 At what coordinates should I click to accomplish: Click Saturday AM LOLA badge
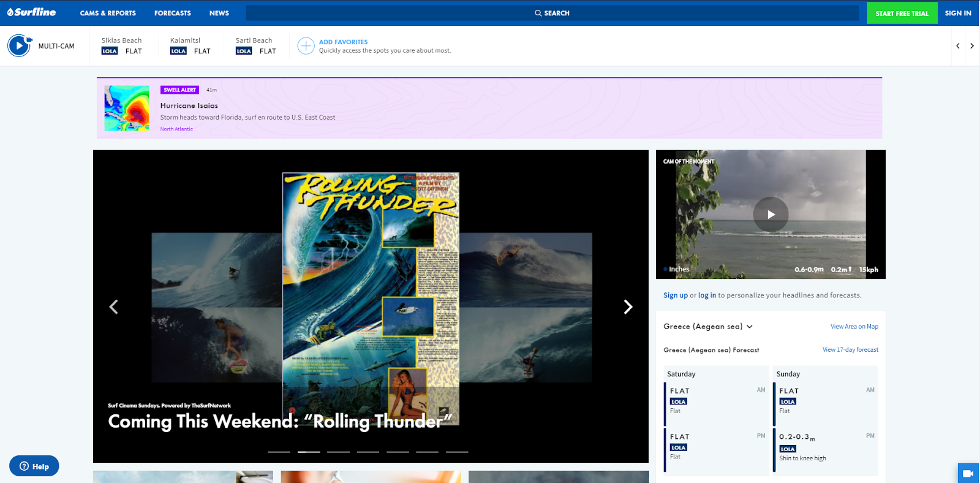(678, 401)
